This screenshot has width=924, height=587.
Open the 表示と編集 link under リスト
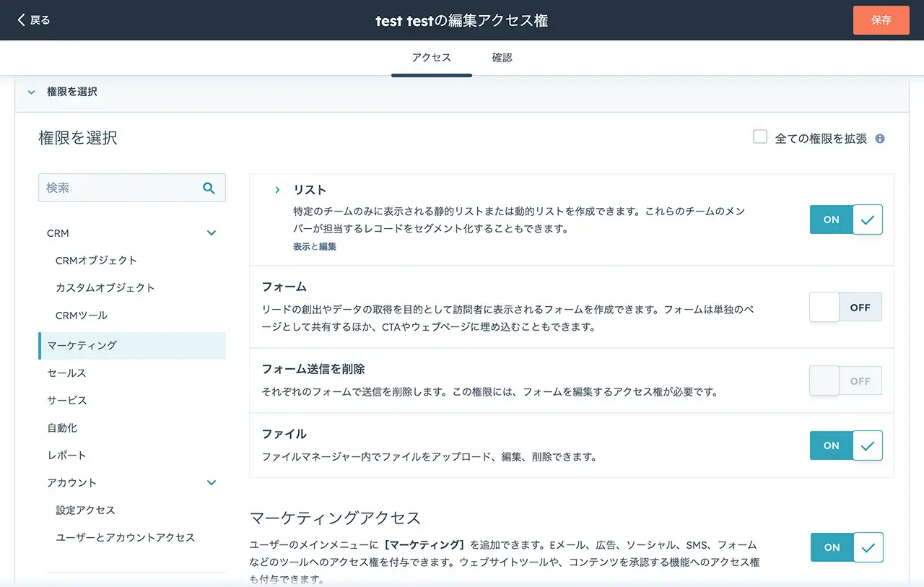tap(314, 246)
